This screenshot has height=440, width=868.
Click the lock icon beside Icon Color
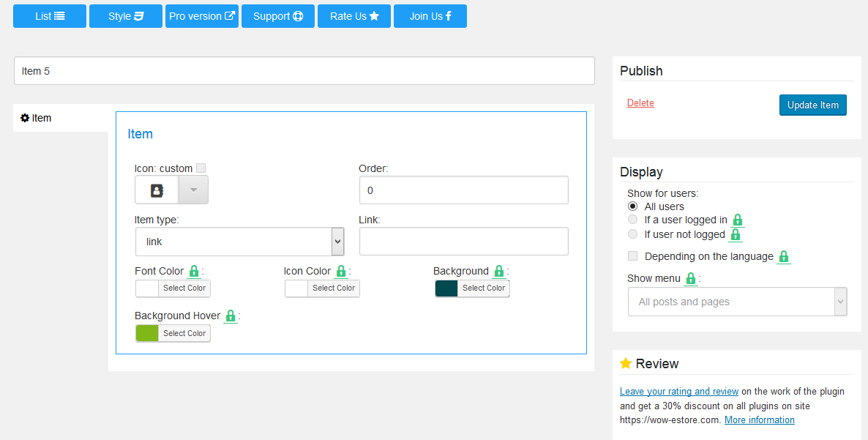[x=341, y=271]
